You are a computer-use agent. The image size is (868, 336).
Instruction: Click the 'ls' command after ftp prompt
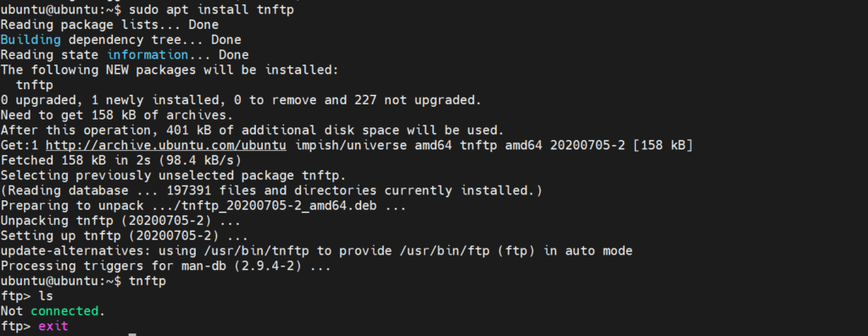[46, 296]
